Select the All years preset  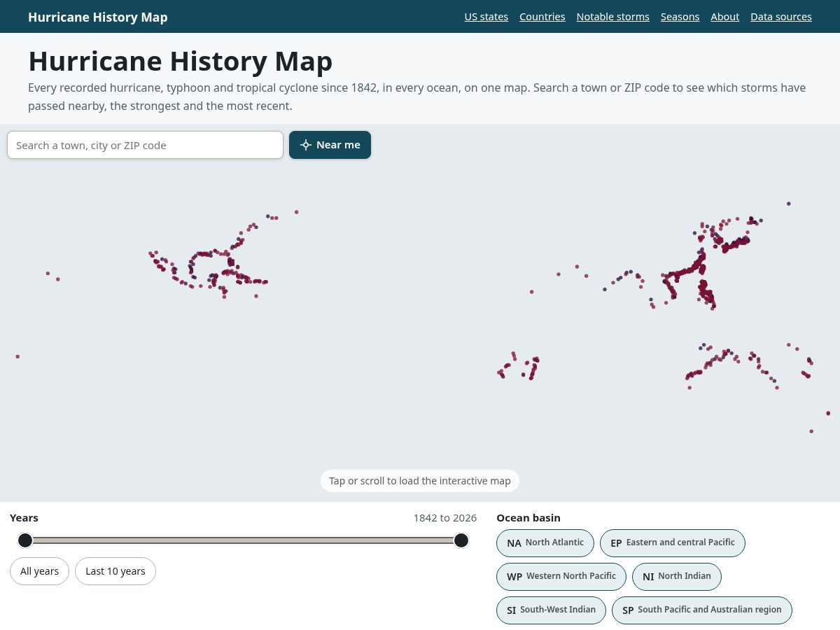coord(39,571)
